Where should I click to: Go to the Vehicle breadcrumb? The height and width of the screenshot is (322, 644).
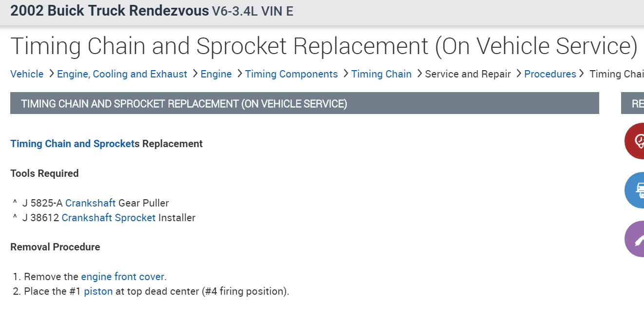tap(27, 74)
